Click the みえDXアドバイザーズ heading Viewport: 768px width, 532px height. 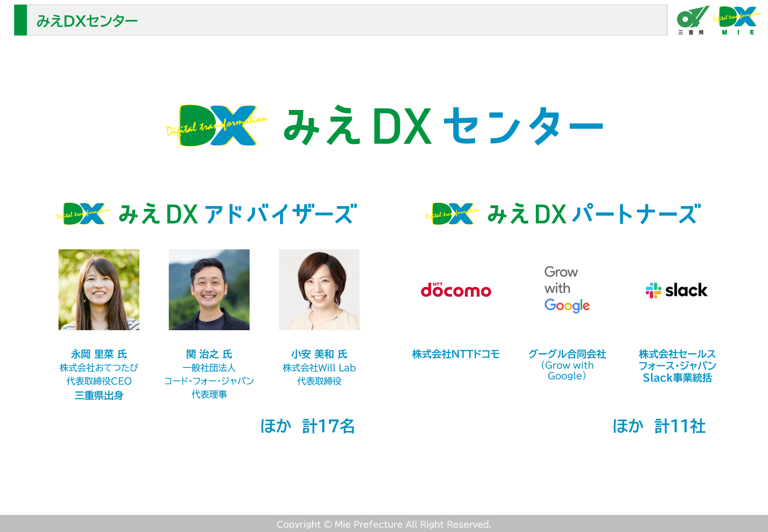(238, 214)
